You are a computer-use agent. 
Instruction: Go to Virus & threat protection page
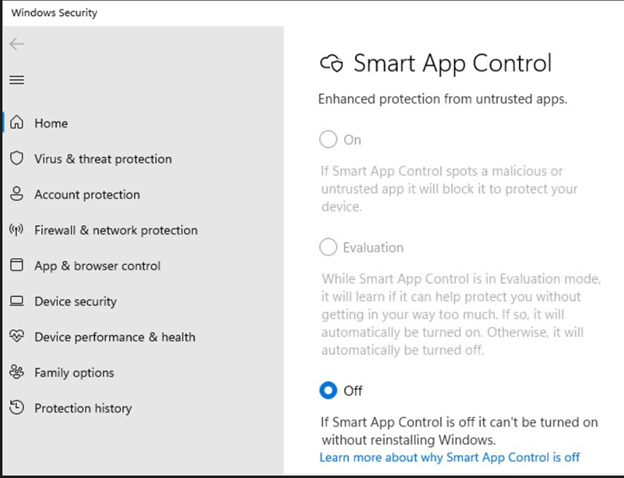(103, 159)
